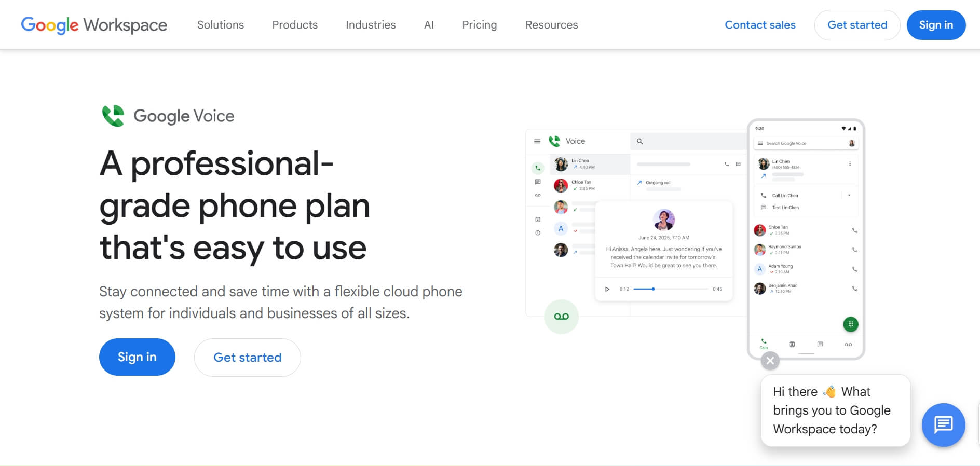Click the green voicemail circle icon in illustration
980x466 pixels.
(x=561, y=317)
